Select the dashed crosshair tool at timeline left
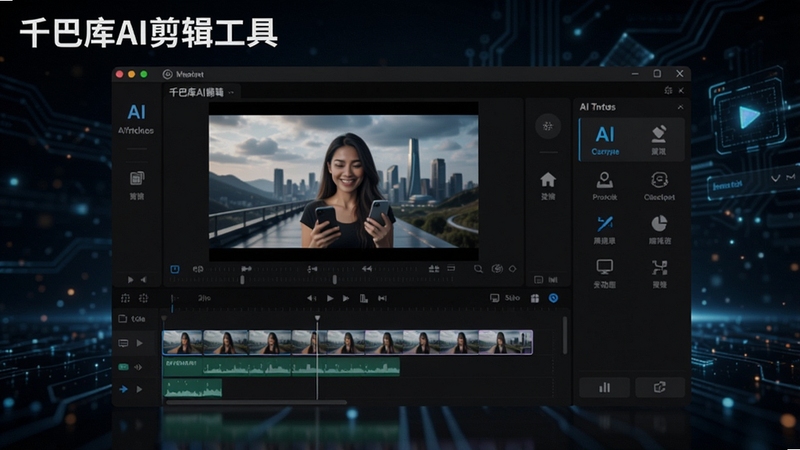Viewport: 800px width, 450px height. tap(125, 298)
